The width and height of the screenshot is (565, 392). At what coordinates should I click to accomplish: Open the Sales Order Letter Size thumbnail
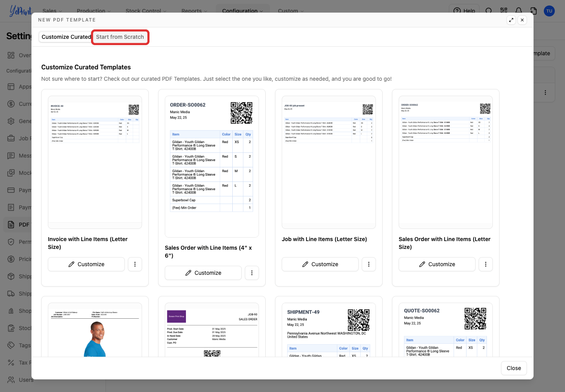446,162
